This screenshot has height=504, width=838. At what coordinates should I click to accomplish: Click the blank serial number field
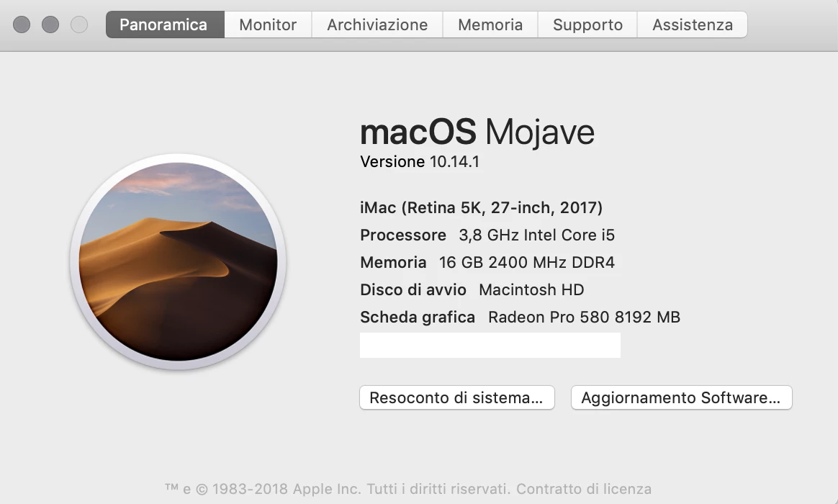[490, 346]
